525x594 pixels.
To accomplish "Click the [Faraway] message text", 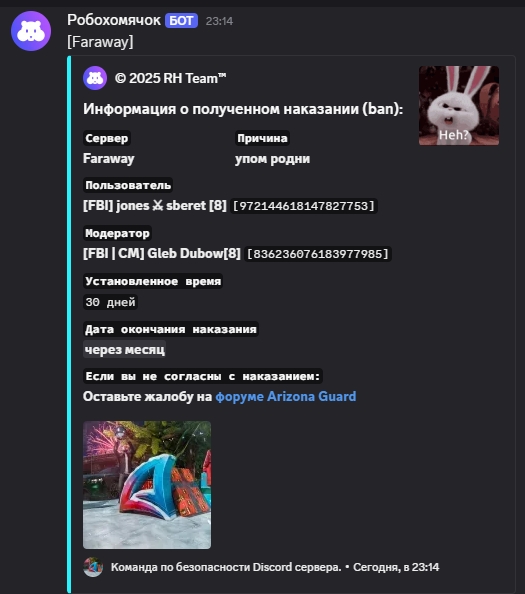I will click(100, 42).
